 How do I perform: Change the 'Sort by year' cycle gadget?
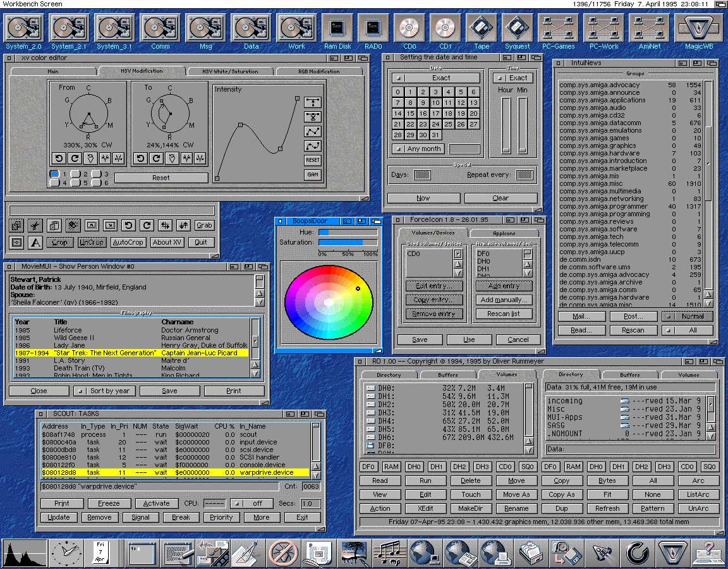tap(104, 391)
